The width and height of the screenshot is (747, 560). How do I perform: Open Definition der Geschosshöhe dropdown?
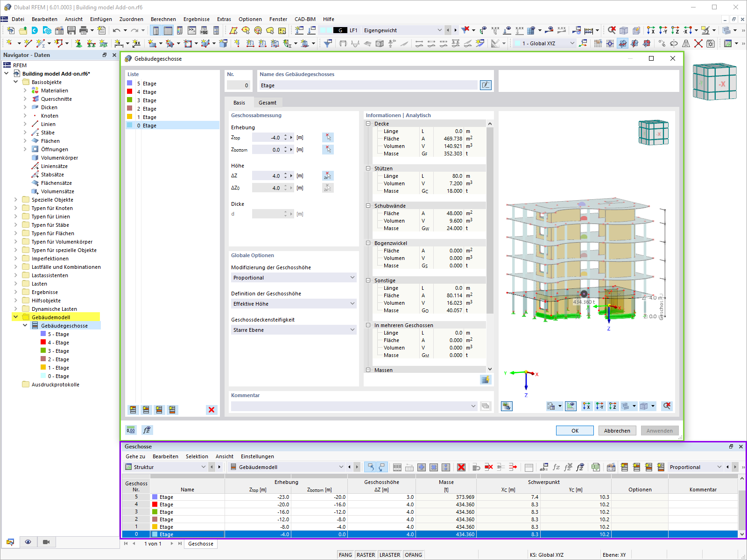(294, 304)
